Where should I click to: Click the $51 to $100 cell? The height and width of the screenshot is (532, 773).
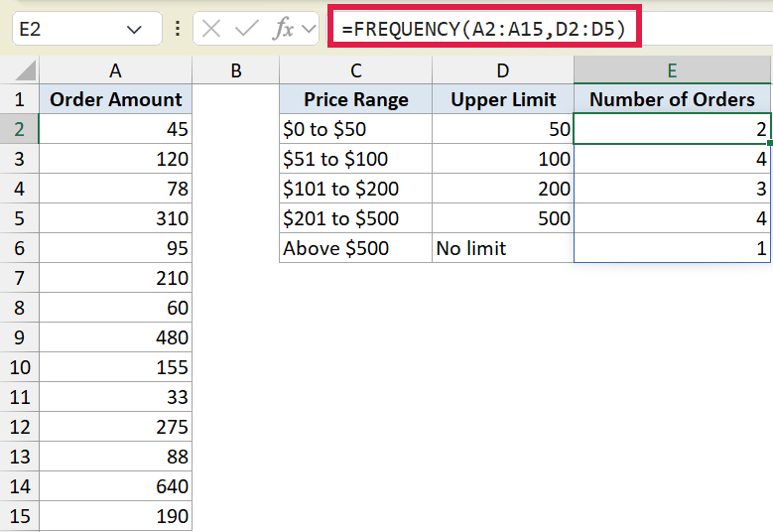click(355, 158)
